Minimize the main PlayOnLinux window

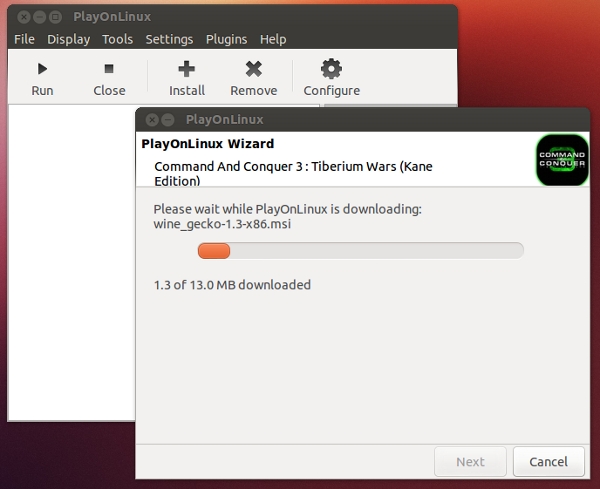[39, 17]
